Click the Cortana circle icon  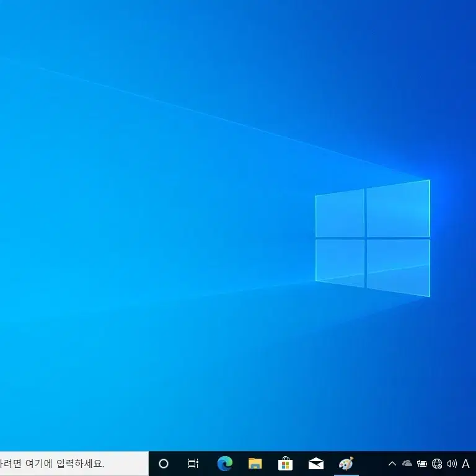click(x=164, y=464)
